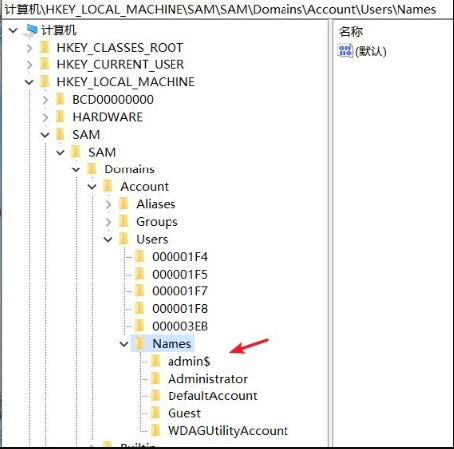This screenshot has height=449, width=454.
Task: Expand the Groups key
Action: click(x=108, y=222)
